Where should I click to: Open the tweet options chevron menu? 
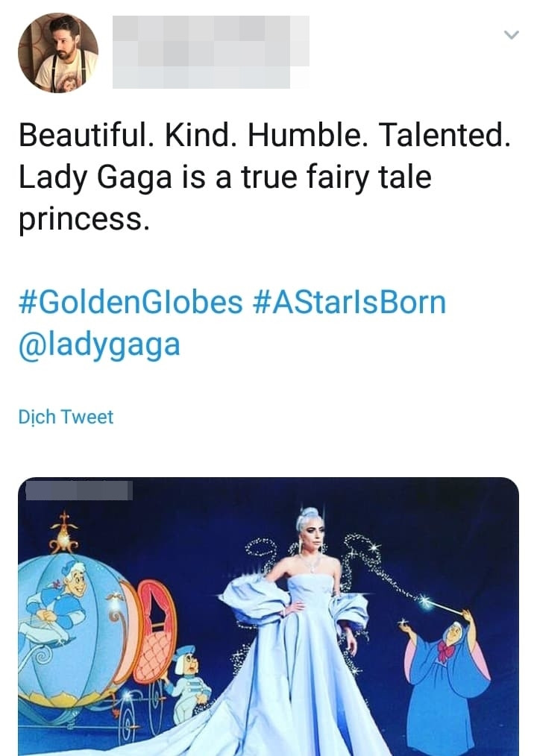click(511, 34)
